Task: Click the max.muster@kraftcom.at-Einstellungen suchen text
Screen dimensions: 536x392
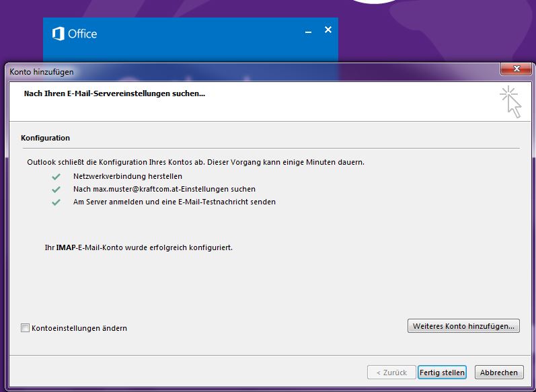Action: pos(164,189)
